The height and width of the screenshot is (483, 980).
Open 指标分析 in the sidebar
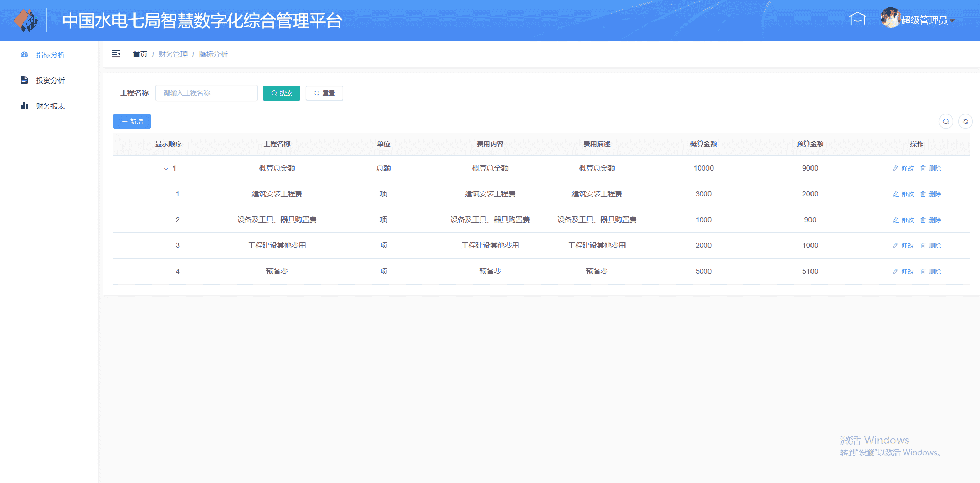click(x=50, y=55)
